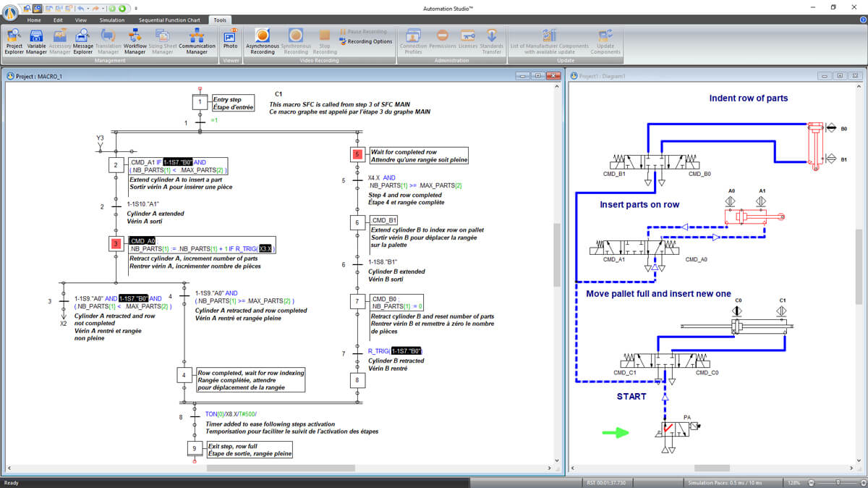Open the Sizing Sheet Manager
Viewport: 868px width, 488px height.
coord(163,41)
